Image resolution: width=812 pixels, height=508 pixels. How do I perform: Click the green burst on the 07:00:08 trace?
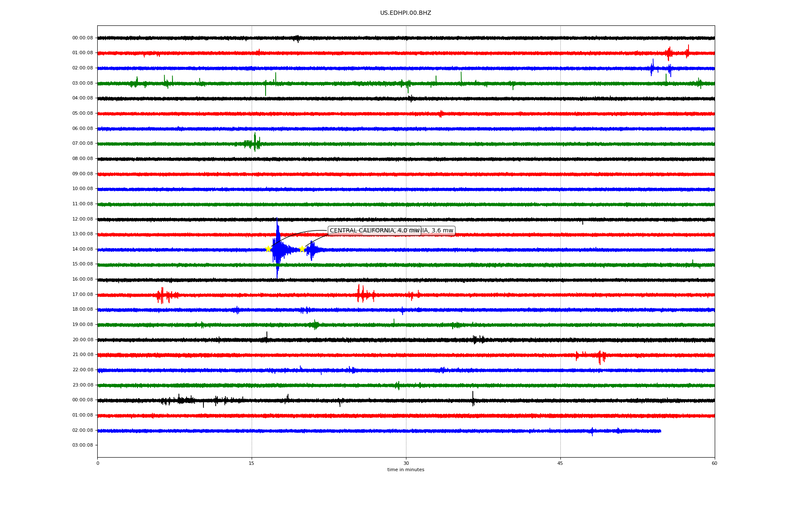click(x=254, y=143)
